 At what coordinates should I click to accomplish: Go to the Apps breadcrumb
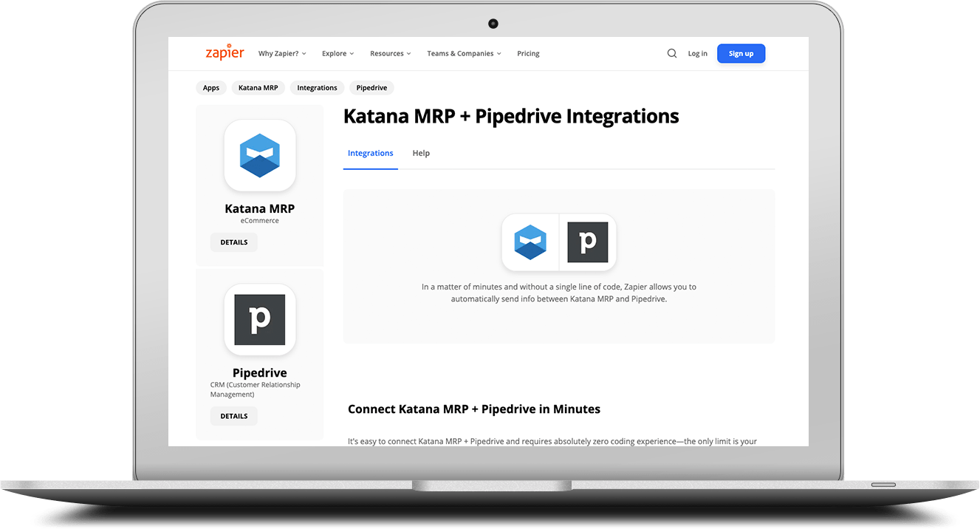(x=211, y=88)
